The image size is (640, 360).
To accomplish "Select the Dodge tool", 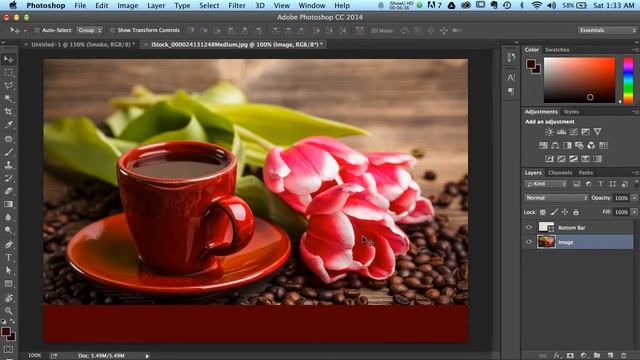I will (8, 230).
